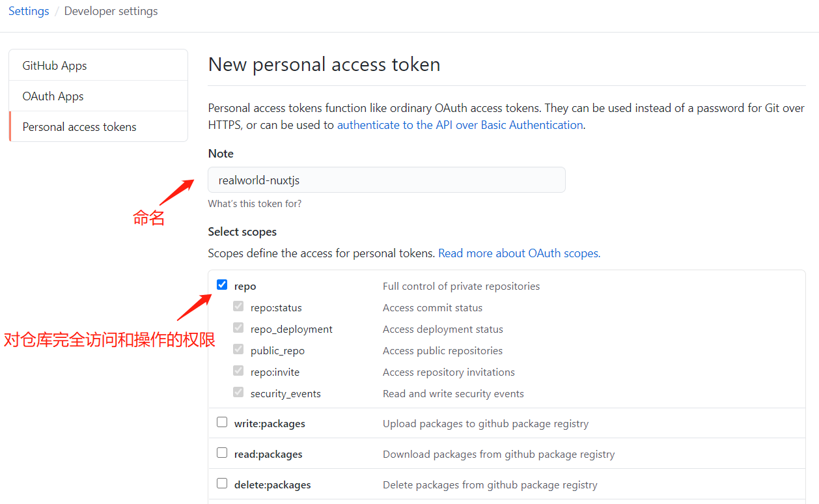Toggle the repo:status sub-scope checkbox
Image resolution: width=819 pixels, height=504 pixels.
(238, 306)
